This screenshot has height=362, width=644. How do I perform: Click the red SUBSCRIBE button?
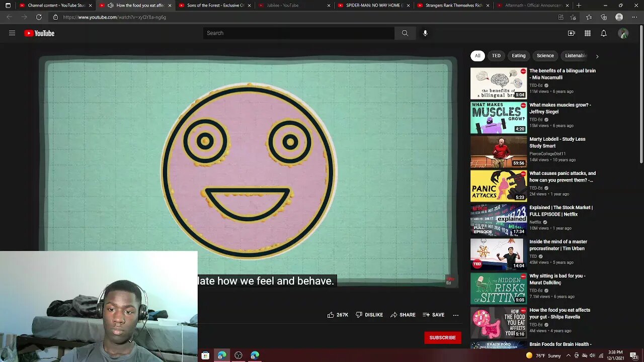(x=443, y=338)
